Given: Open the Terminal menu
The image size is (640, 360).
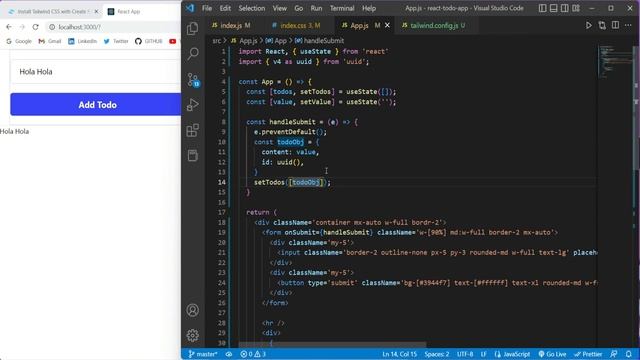Looking at the screenshot, I should (x=342, y=8).
